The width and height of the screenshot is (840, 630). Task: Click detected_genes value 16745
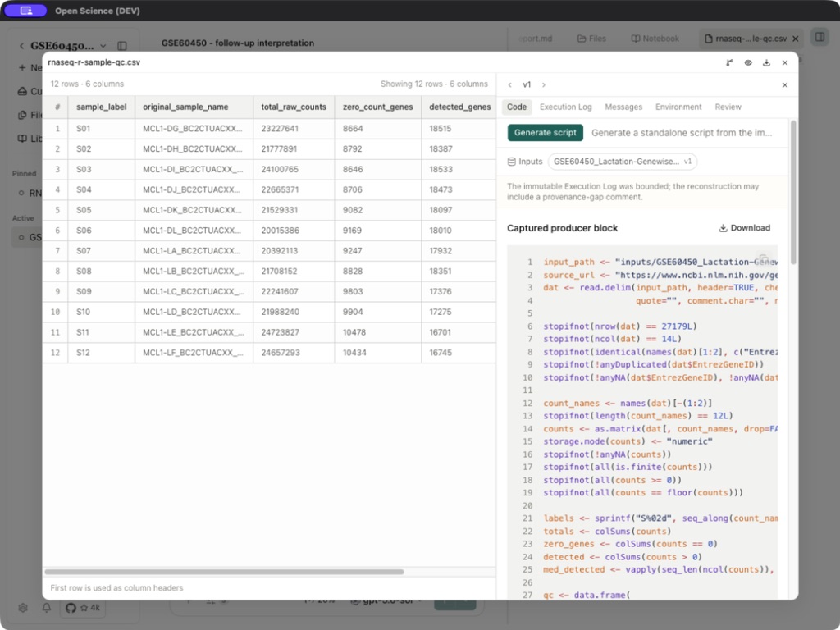459,353
